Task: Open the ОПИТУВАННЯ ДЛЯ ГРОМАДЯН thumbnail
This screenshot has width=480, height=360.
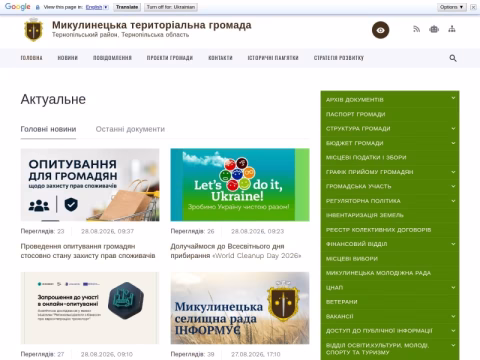Action: click(90, 185)
